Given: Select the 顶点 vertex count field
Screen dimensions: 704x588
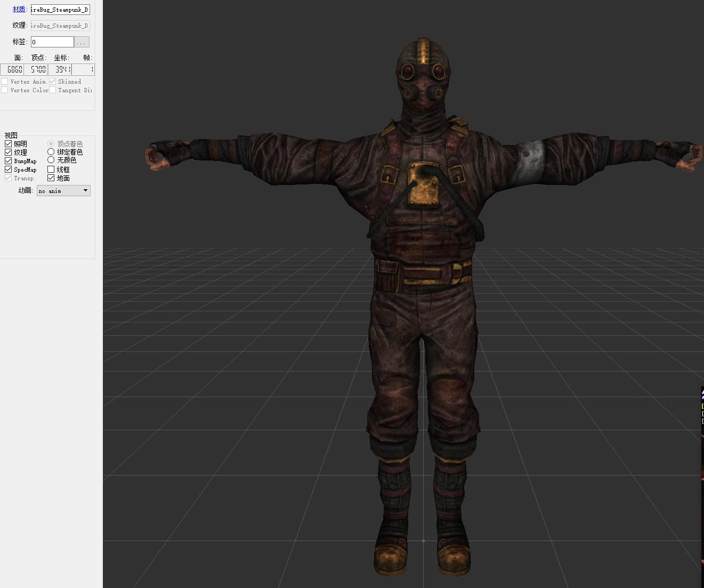Looking at the screenshot, I should 36,69.
